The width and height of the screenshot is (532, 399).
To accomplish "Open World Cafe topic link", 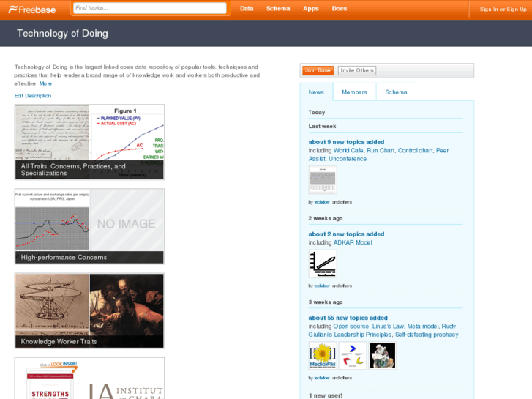I will 348,150.
